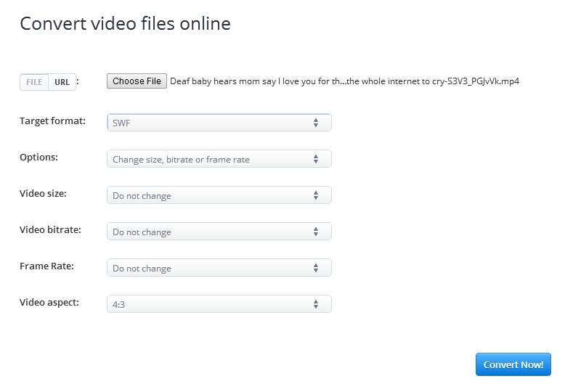Click the selected mp4 file name text
The image size is (565, 392).
click(344, 81)
